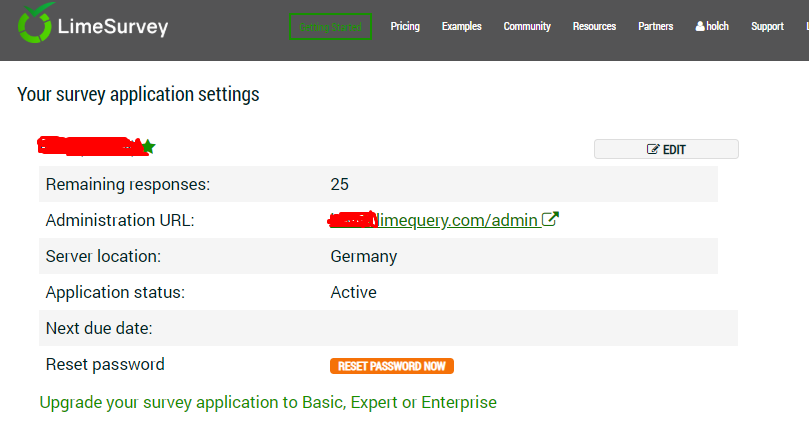Screen dimensions: 809x441
Task: Visit the Partners page from the navbar
Action: [x=656, y=27]
